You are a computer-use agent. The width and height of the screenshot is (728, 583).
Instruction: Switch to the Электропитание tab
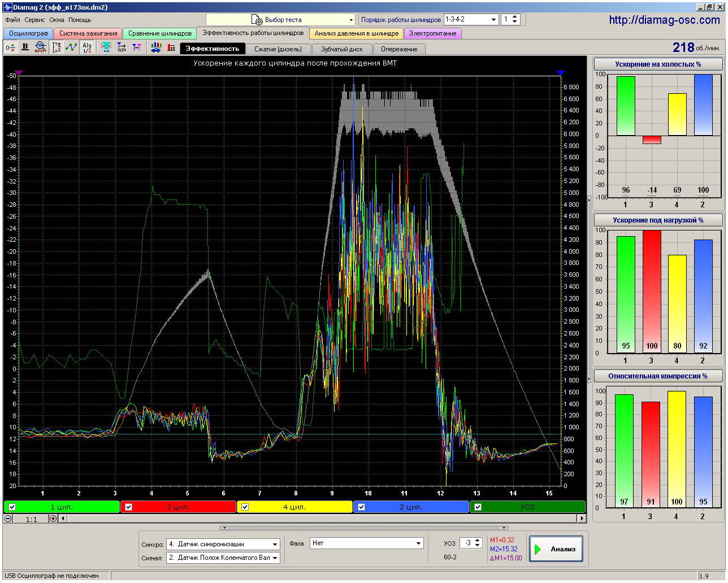433,34
